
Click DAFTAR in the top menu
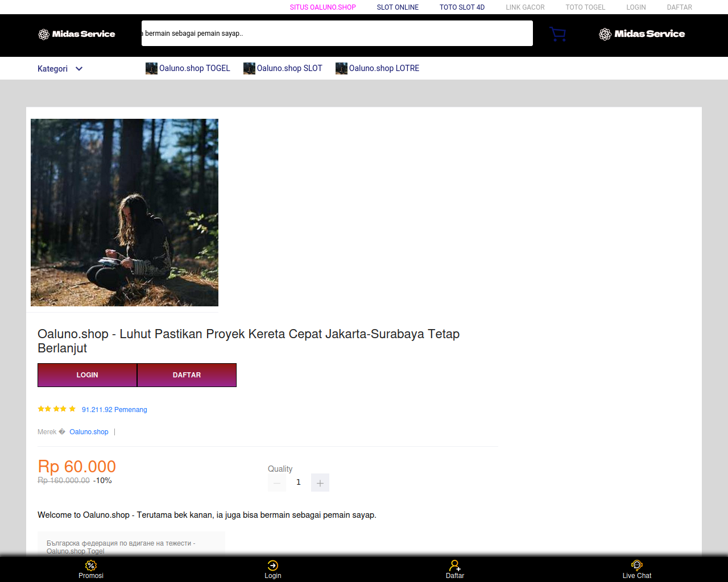pos(680,7)
